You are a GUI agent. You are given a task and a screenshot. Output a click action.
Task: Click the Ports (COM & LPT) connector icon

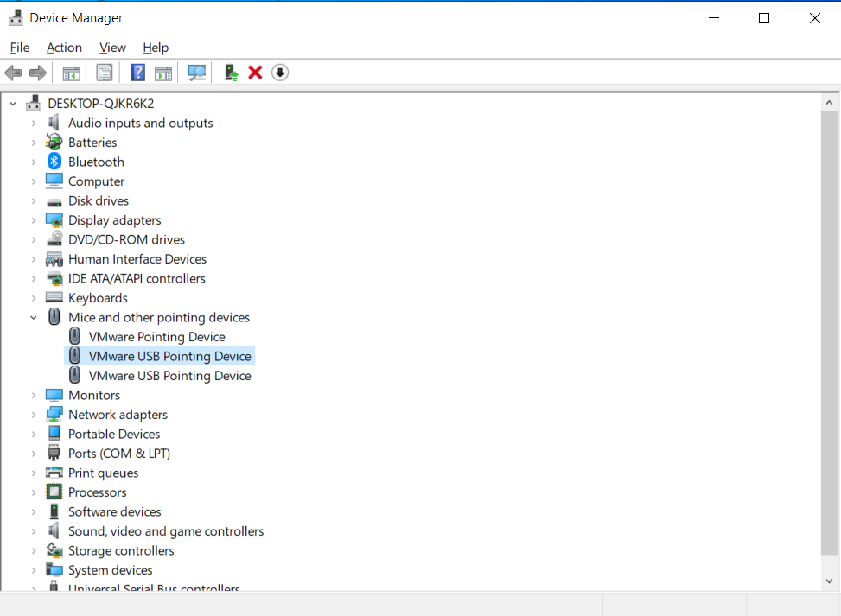click(54, 453)
